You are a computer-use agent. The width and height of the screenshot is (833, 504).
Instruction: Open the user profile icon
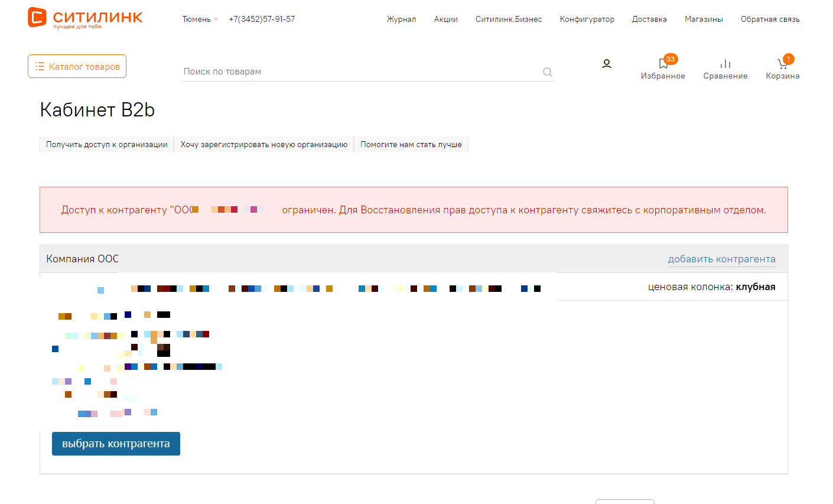[606, 64]
